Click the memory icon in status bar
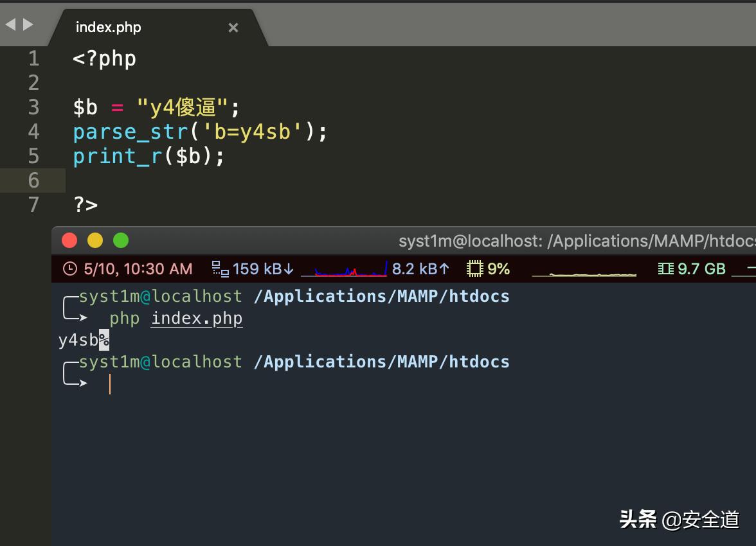The width and height of the screenshot is (756, 546). [x=666, y=269]
